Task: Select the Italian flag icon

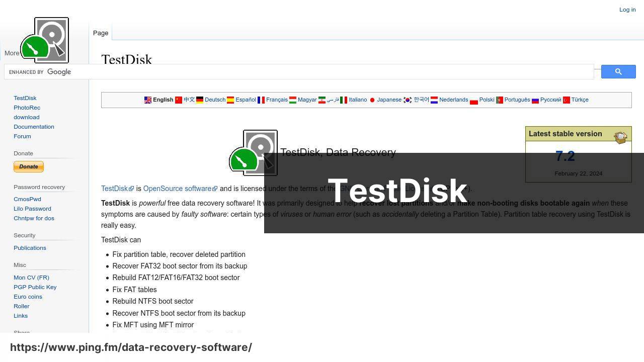Action: pos(344,100)
